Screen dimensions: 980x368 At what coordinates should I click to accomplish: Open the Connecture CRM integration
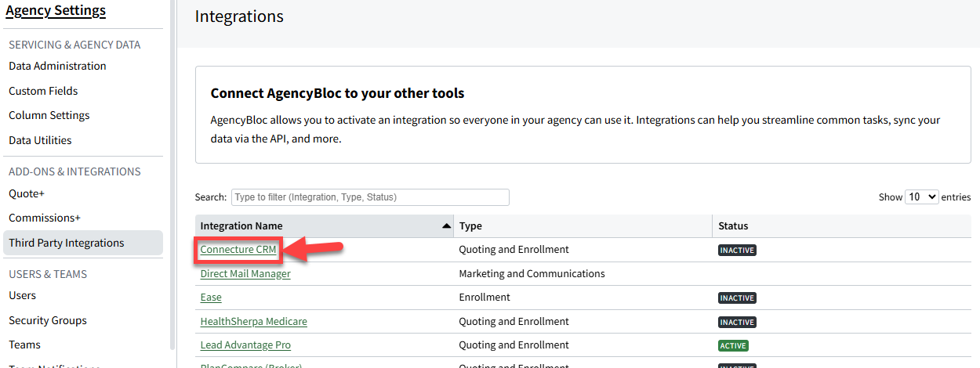click(x=238, y=250)
